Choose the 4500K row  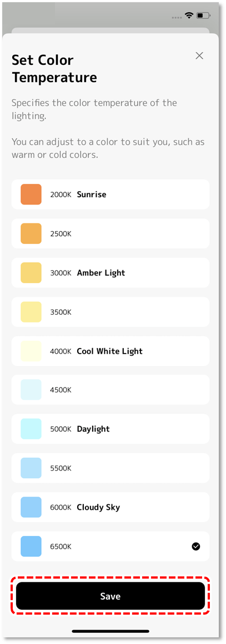coord(111,390)
